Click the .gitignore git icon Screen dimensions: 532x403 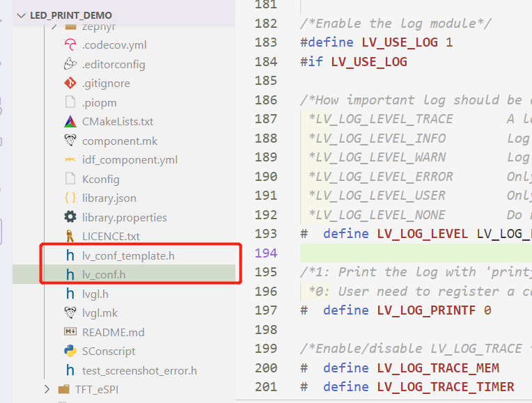tap(70, 83)
